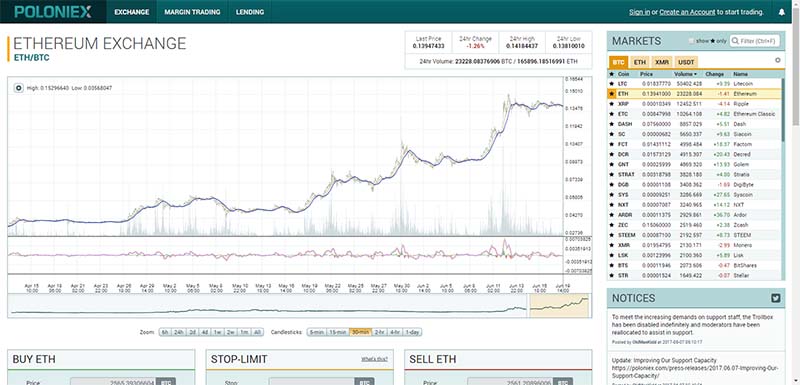
Task: Choose 15-min candlesticks
Action: (x=337, y=332)
